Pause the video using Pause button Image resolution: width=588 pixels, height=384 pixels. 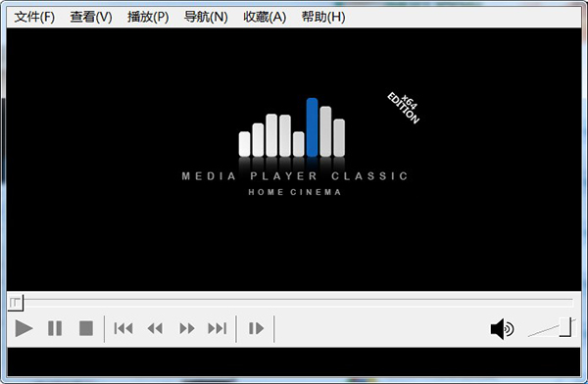[55, 328]
